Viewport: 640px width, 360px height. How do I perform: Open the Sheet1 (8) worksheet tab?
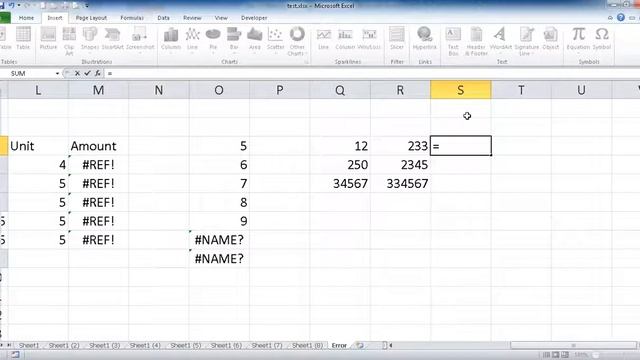pyautogui.click(x=307, y=345)
